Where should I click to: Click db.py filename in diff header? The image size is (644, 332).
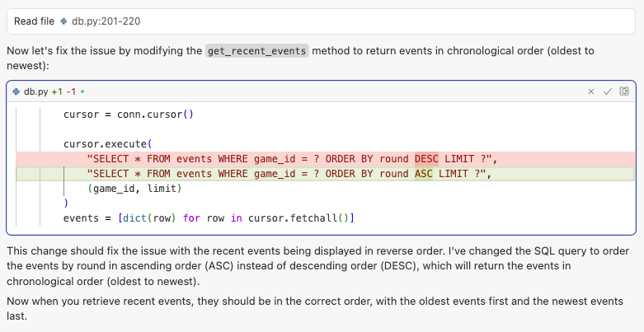pyautogui.click(x=35, y=91)
